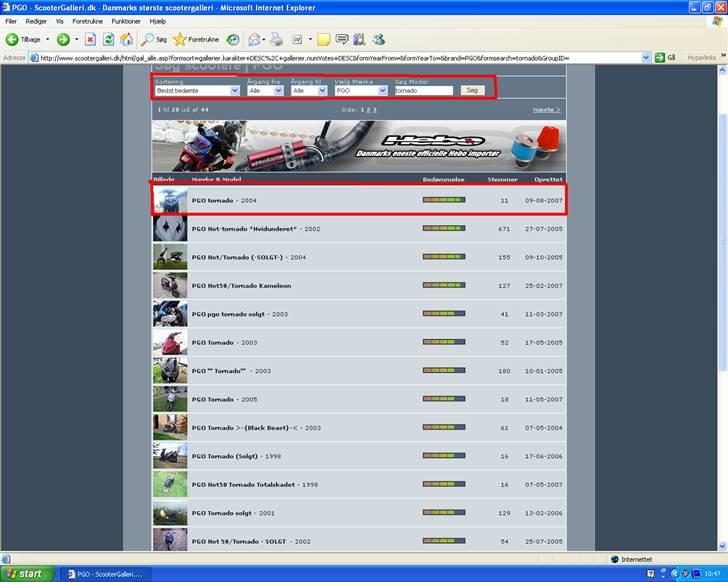Click the Windows start button
Screen dimensions: 728x582
tap(24, 574)
